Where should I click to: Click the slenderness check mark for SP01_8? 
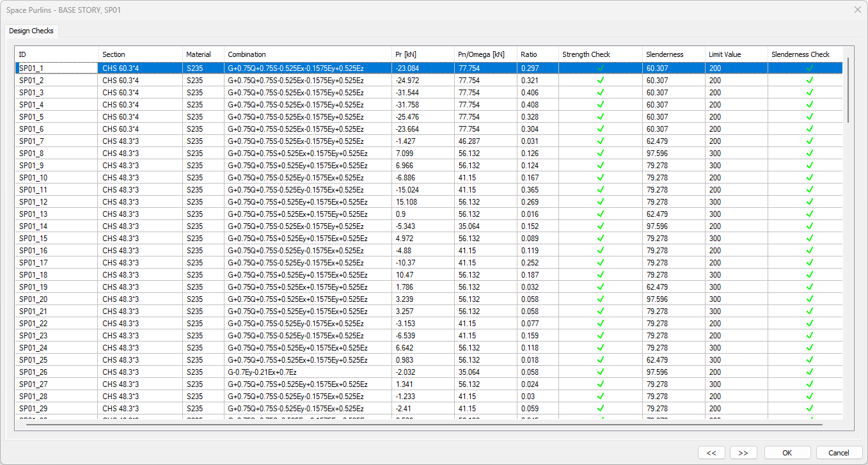pos(809,154)
